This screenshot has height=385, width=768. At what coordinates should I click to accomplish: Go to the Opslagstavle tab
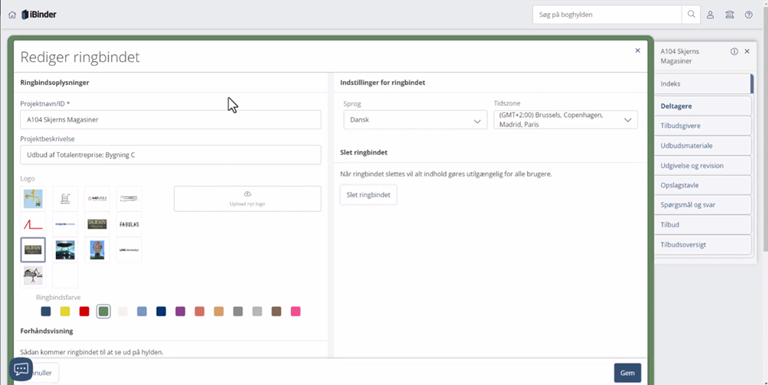tap(703, 185)
